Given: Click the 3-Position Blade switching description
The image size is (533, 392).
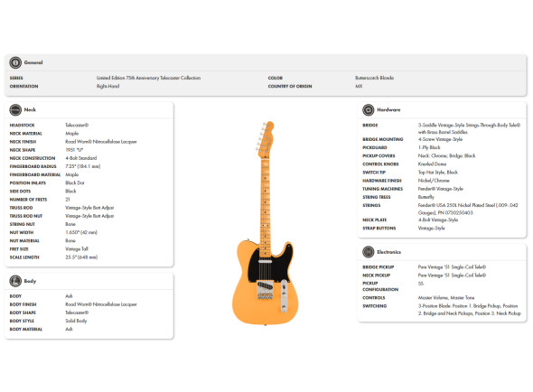Looking at the screenshot, I should click(469, 310).
